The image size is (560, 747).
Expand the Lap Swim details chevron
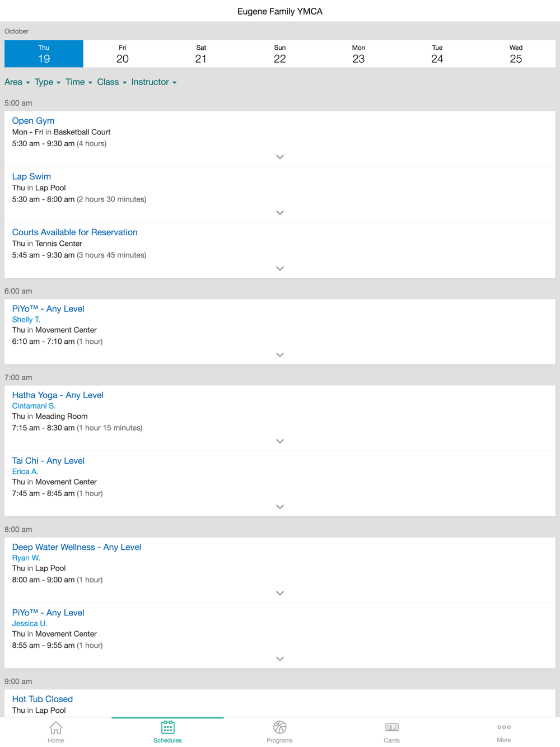[x=280, y=213]
